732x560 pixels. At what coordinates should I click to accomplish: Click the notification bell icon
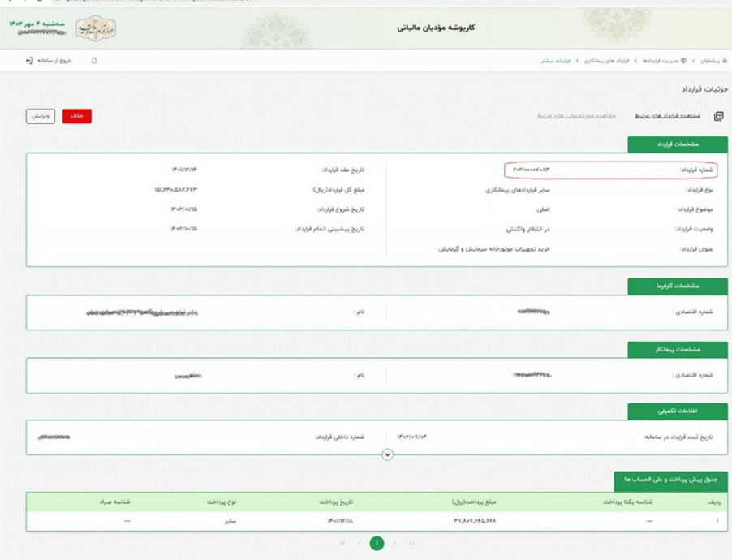pyautogui.click(x=94, y=61)
